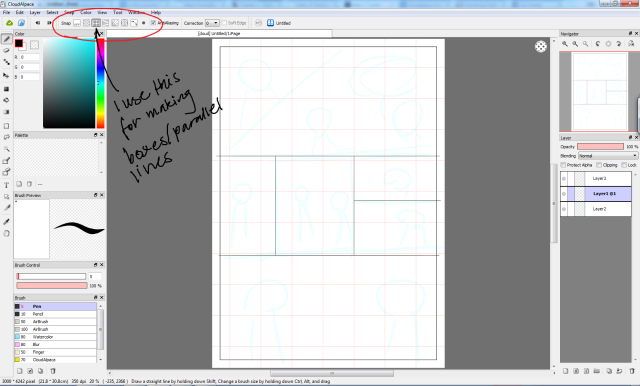
Task: Enable the grid cross snap icon
Action: pos(96,23)
